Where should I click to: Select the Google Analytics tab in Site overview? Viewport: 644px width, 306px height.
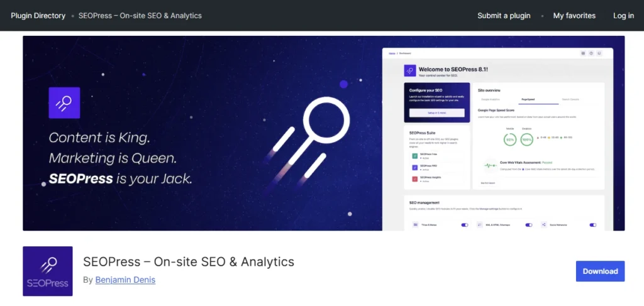click(x=491, y=99)
